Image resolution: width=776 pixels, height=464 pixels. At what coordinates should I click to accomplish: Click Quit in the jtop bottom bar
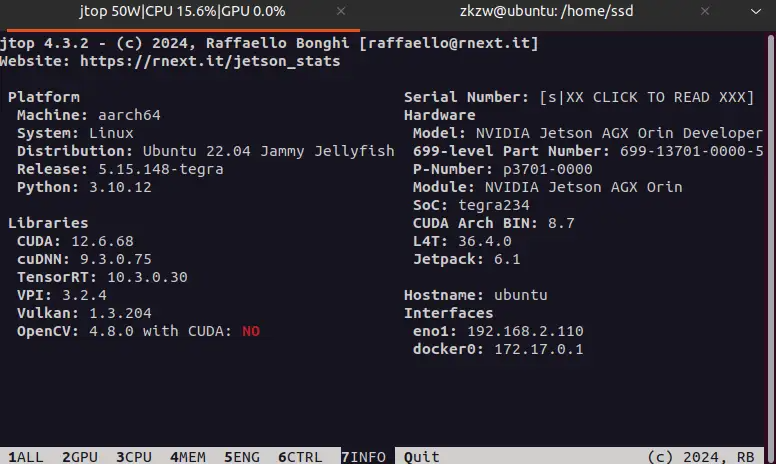click(x=422, y=457)
